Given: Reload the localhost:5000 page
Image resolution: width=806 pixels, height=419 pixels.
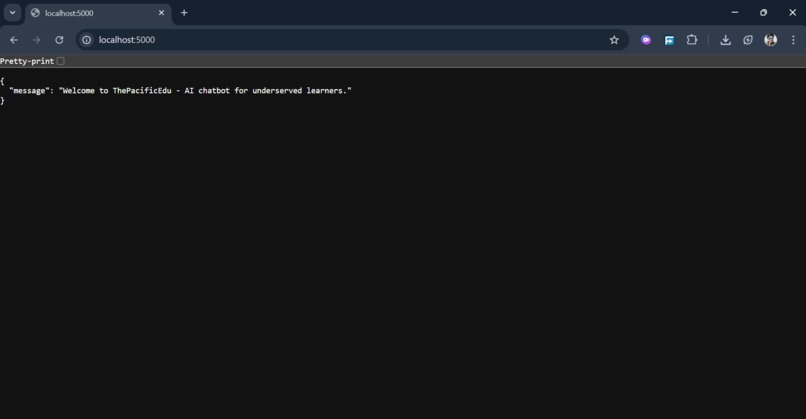Looking at the screenshot, I should click(59, 40).
